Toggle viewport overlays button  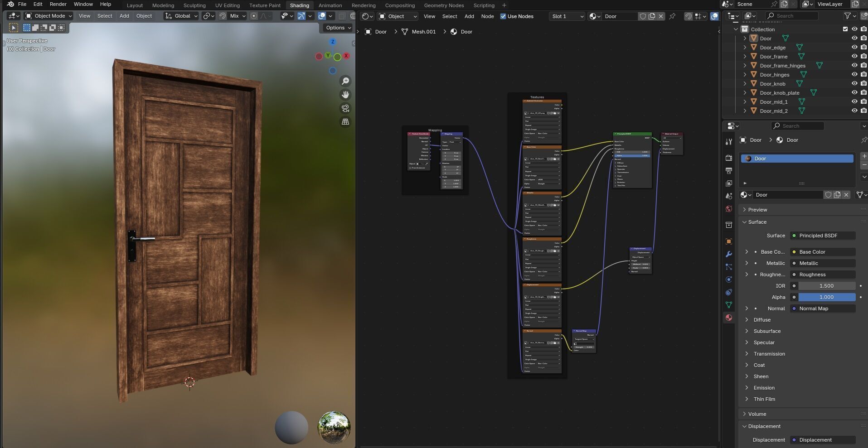pos(322,16)
